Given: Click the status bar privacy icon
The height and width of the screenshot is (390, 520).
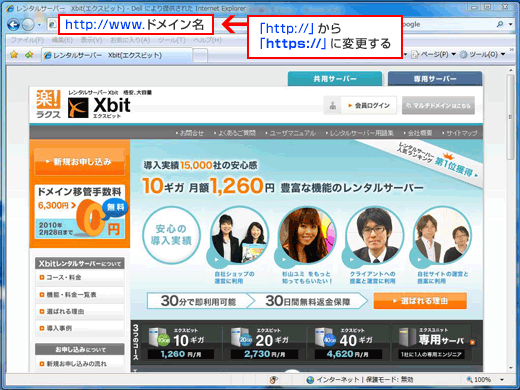Looking at the screenshot, I should click(274, 380).
